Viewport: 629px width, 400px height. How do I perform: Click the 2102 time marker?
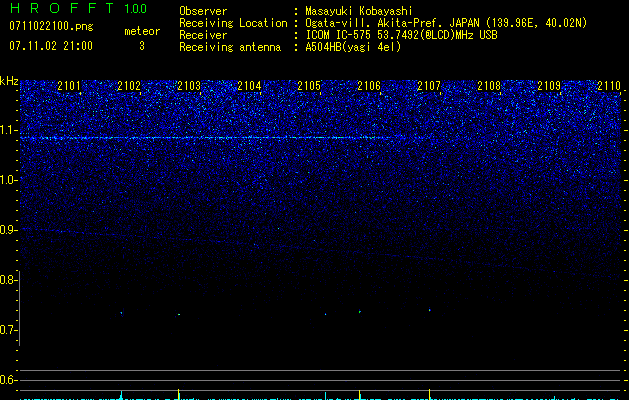point(129,86)
